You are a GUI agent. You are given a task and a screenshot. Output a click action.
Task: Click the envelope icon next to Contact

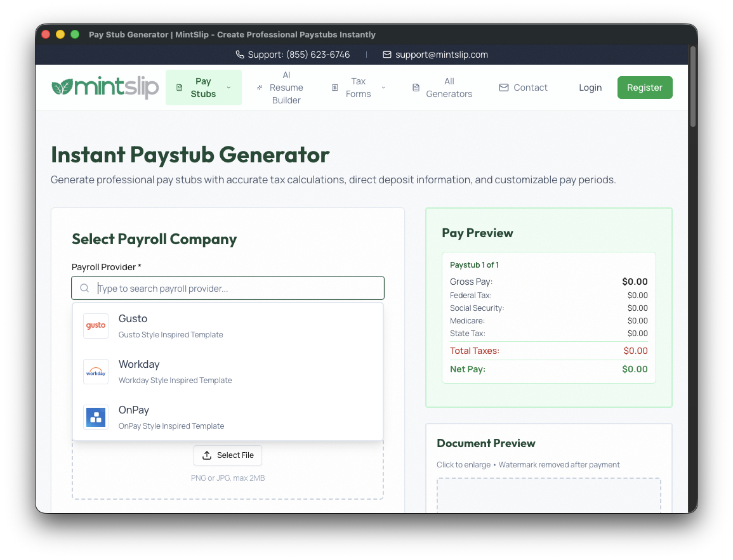pyautogui.click(x=504, y=88)
